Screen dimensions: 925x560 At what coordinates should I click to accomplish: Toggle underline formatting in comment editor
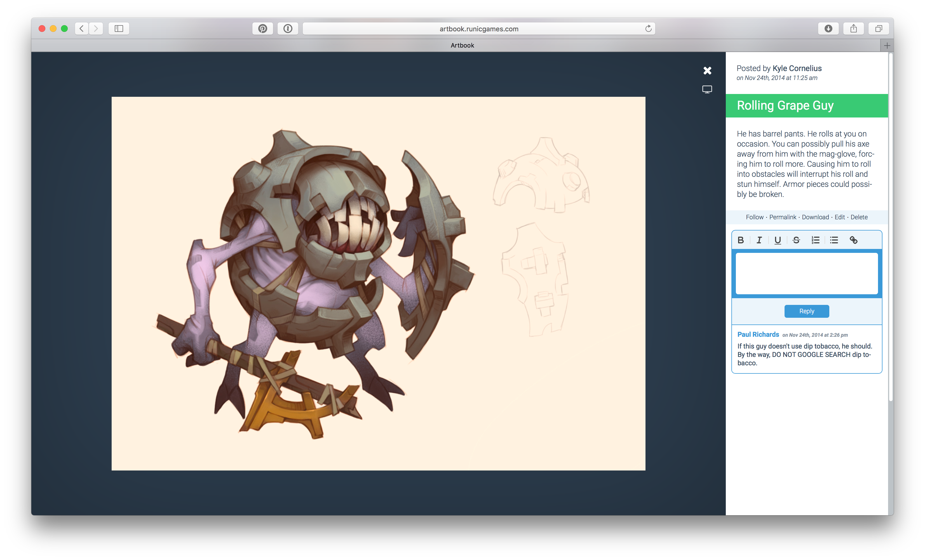(778, 240)
